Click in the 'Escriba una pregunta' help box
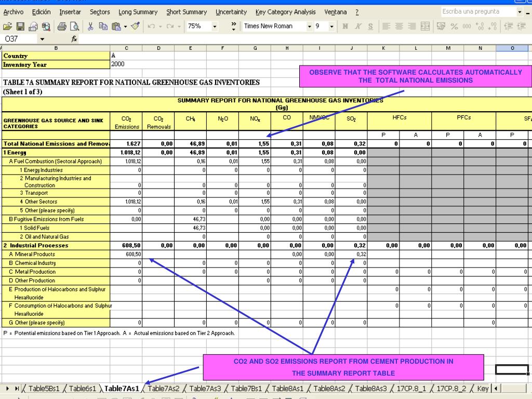The width and height of the screenshot is (532, 399). (478, 12)
